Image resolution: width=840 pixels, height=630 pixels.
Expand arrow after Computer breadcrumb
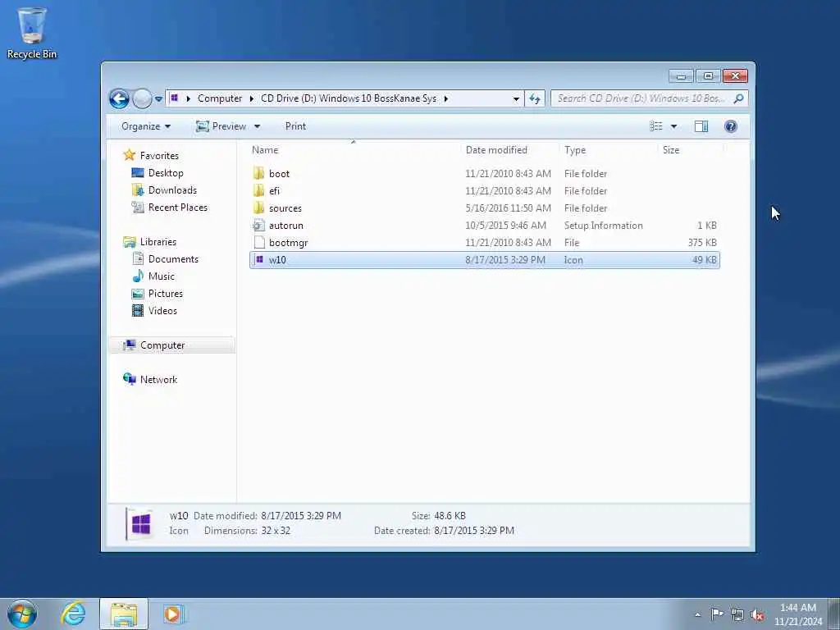[251, 98]
